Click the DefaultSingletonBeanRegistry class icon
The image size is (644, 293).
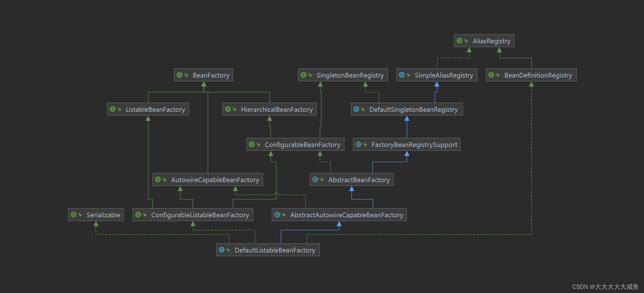(356, 109)
